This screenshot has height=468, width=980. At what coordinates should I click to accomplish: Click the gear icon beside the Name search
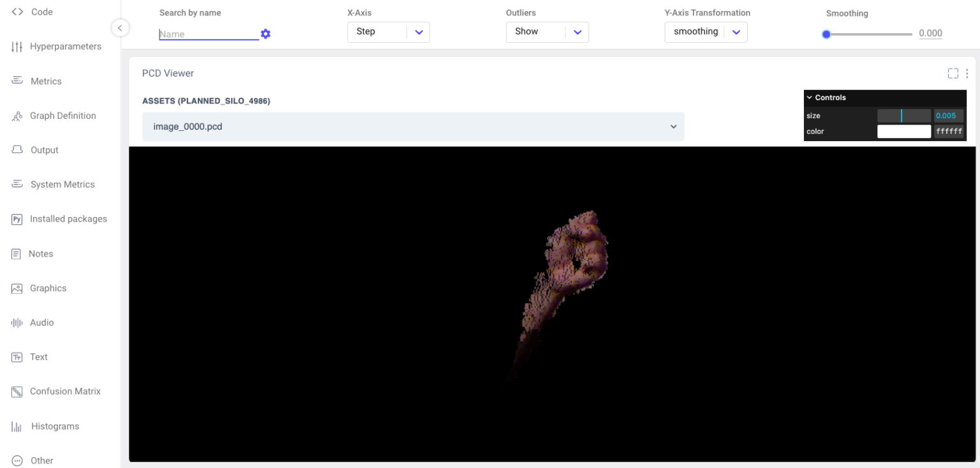265,34
